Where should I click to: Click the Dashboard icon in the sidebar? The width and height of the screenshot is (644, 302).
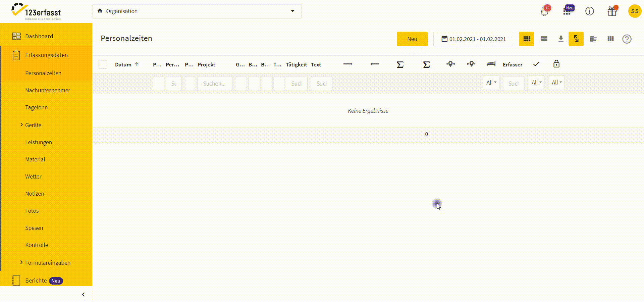coord(16,36)
